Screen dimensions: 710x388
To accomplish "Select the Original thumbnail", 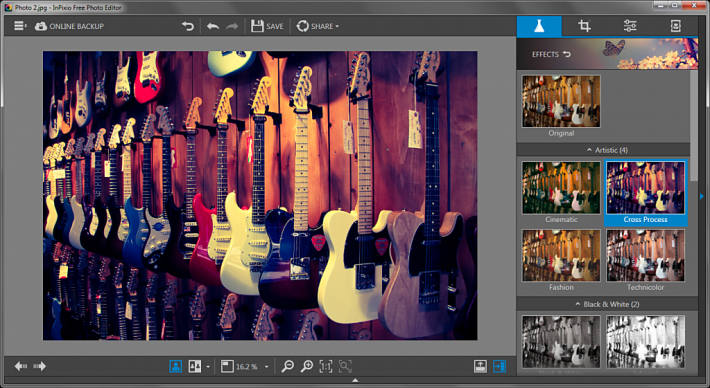I will tap(561, 101).
